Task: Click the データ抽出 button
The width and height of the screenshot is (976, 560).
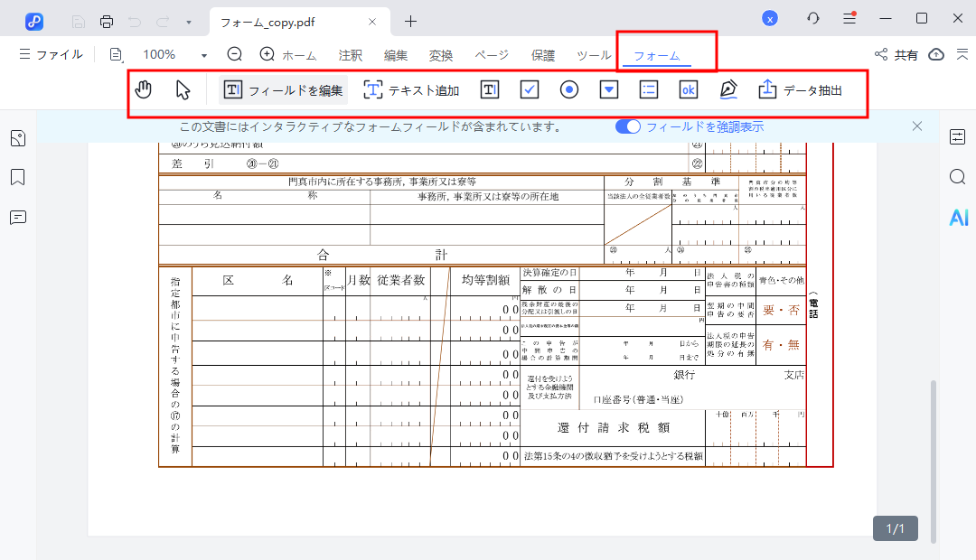Action: (x=801, y=89)
